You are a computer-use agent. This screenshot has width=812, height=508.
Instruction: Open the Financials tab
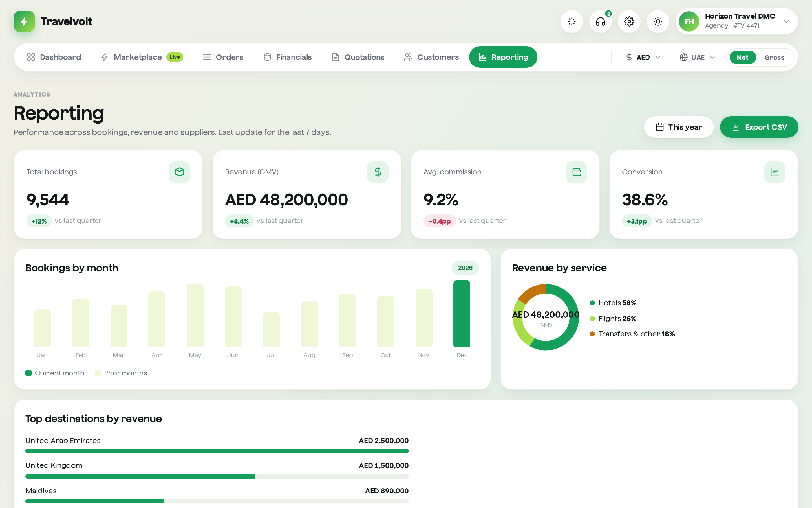[288, 57]
